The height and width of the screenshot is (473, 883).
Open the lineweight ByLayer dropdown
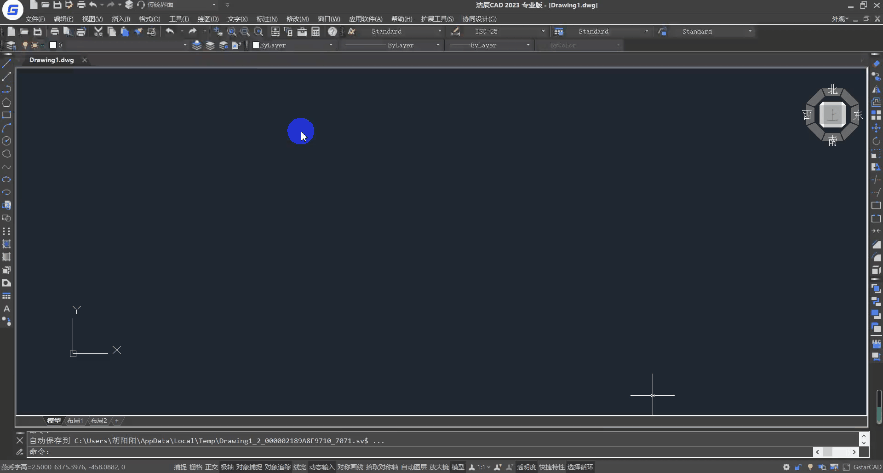tap(489, 45)
